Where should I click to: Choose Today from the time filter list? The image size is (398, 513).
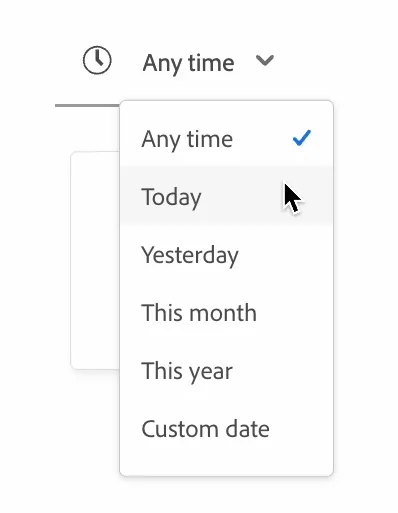point(226,196)
